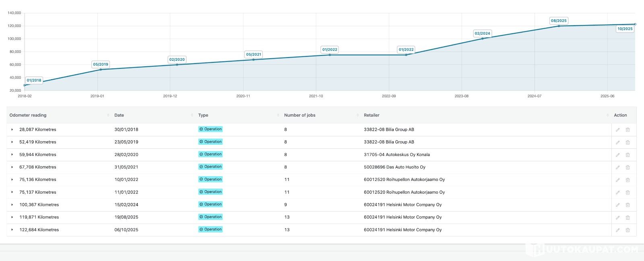The height and width of the screenshot is (261, 644).
Task: Expand the 100,367 Kilometres row
Action: (12, 205)
